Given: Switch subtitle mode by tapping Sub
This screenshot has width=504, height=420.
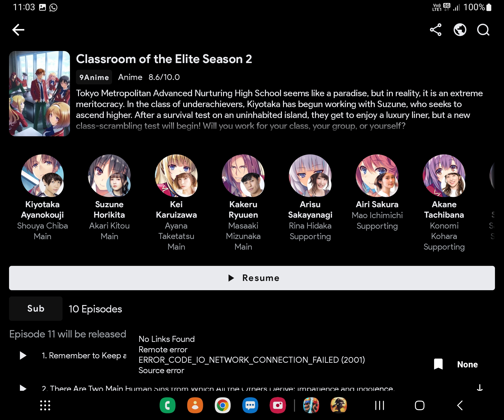Looking at the screenshot, I should coord(35,309).
